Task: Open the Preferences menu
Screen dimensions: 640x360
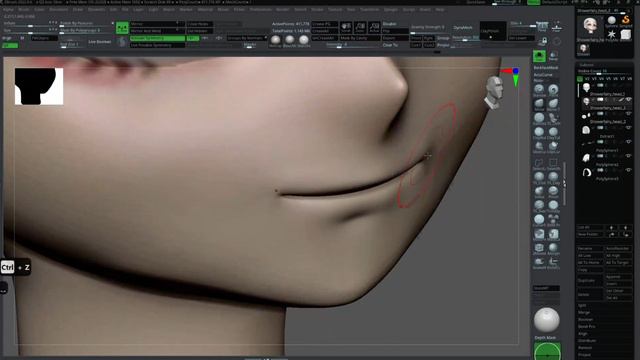Action: pyautogui.click(x=260, y=9)
